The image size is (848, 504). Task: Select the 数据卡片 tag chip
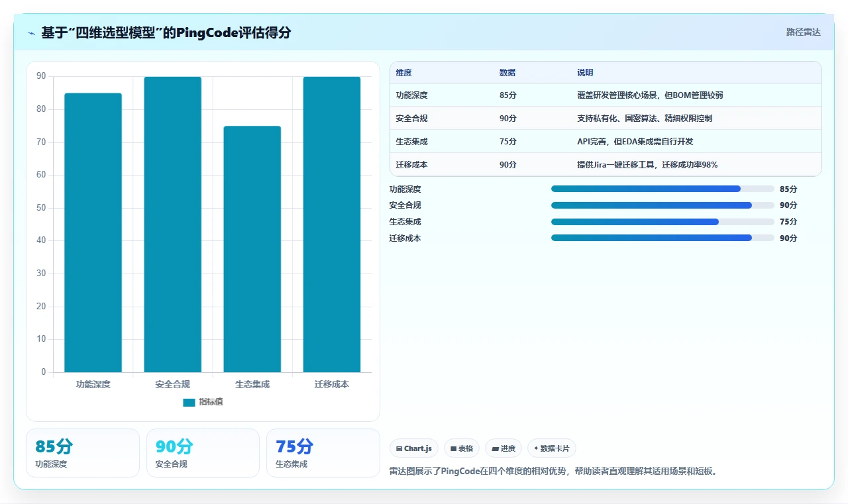pos(552,448)
